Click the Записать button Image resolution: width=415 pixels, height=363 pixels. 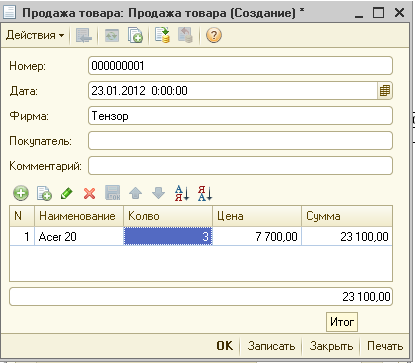tap(271, 346)
